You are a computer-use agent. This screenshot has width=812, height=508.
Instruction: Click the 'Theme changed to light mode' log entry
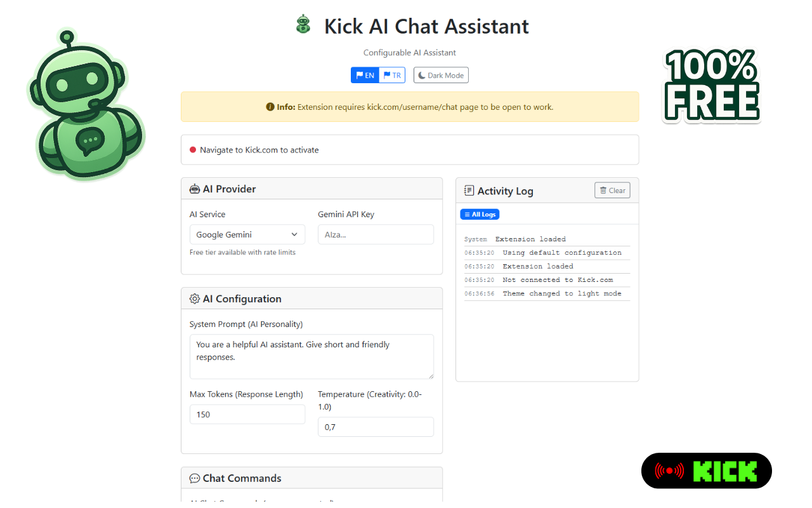[547, 293]
